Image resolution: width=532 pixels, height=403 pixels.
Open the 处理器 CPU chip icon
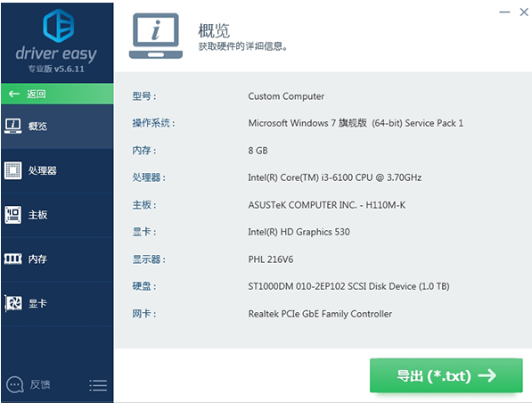[12, 170]
